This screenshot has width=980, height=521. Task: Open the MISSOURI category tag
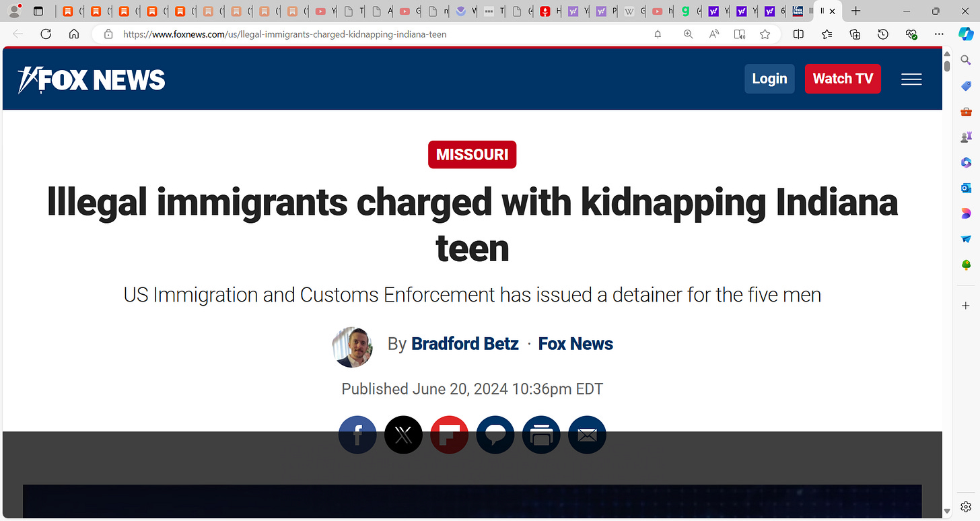(x=473, y=154)
